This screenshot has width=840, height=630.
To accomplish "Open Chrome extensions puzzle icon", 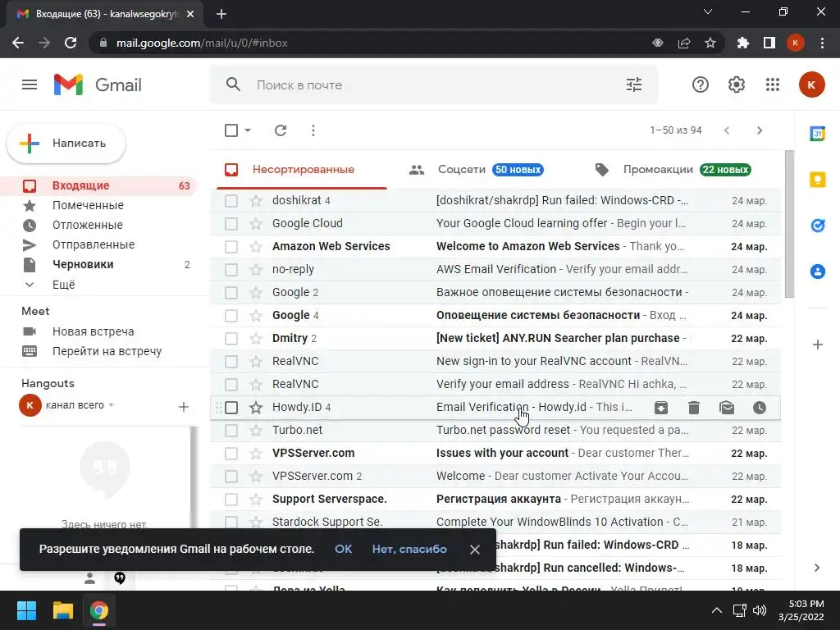I will [742, 43].
